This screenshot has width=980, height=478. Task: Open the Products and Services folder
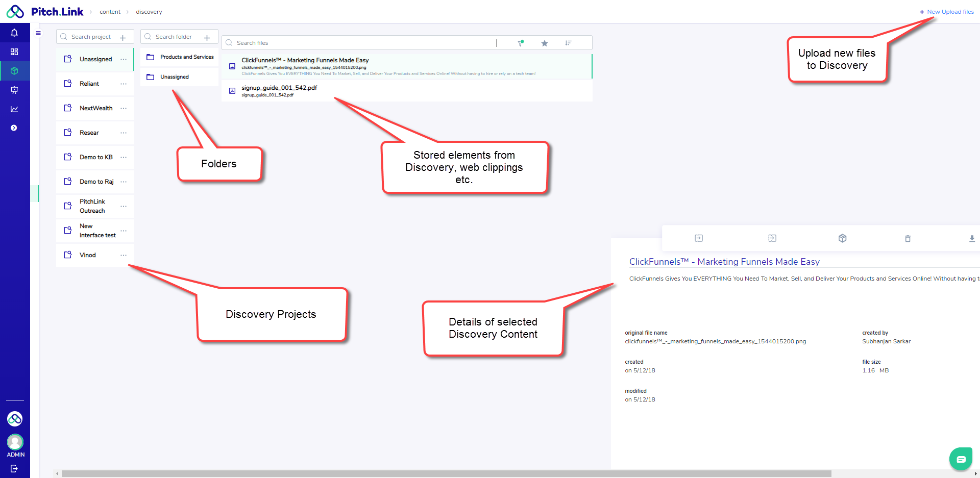tap(187, 57)
